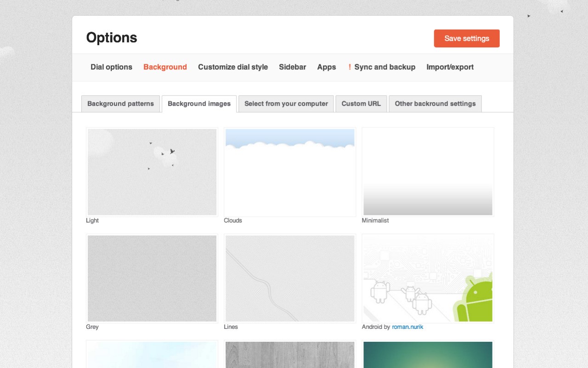Open the Sidebar settings section
The image size is (588, 368).
[292, 67]
